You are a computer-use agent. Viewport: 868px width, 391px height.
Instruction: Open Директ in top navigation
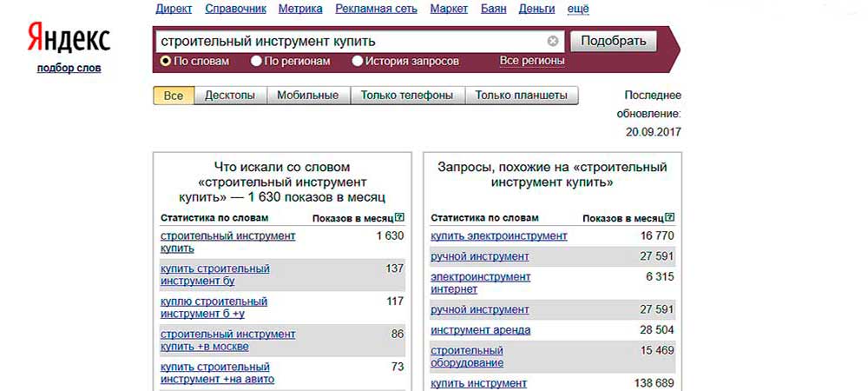coord(174,9)
